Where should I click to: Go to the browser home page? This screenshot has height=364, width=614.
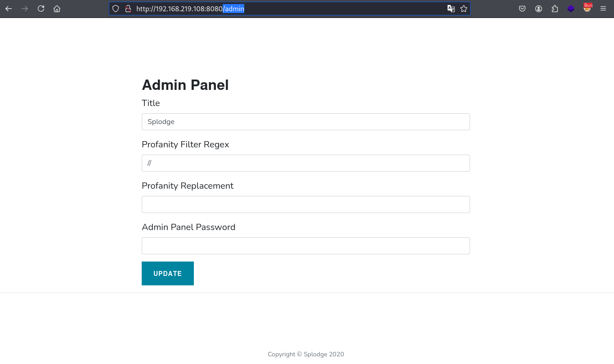pyautogui.click(x=57, y=9)
